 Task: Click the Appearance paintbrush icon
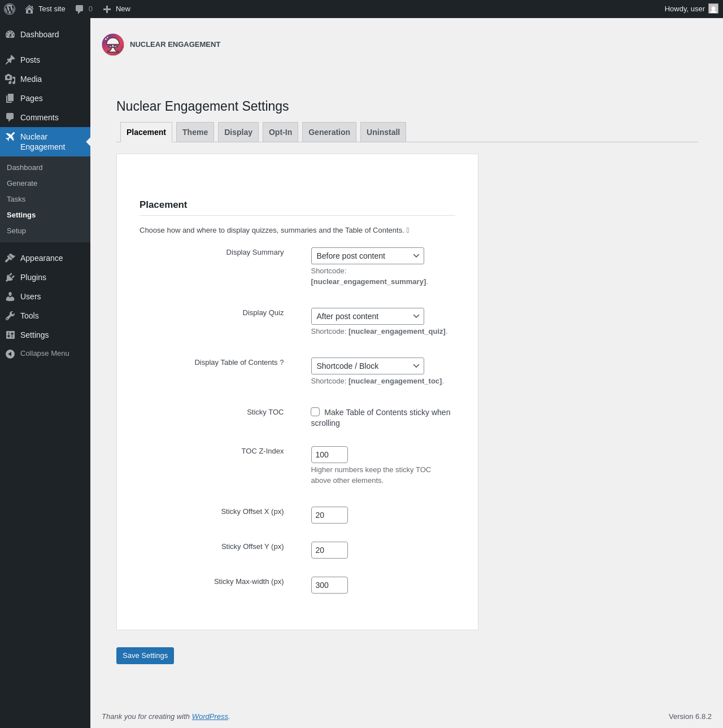point(10,258)
